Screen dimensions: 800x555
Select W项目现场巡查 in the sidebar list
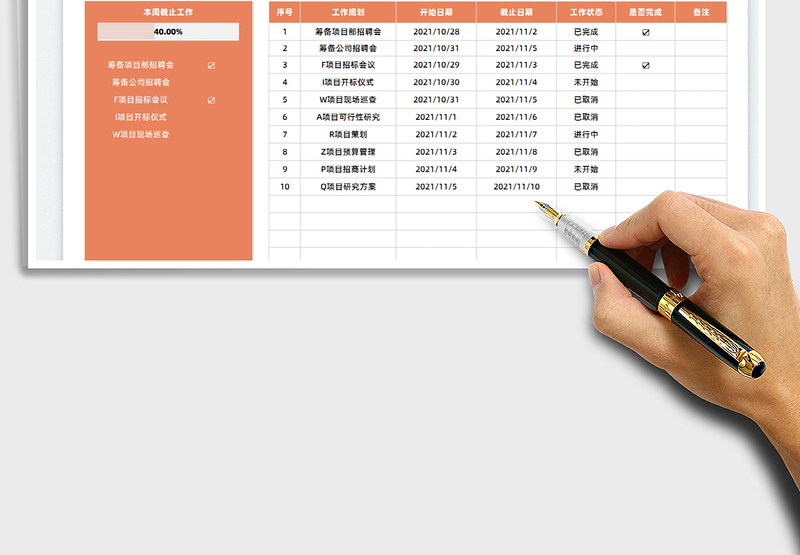click(141, 134)
